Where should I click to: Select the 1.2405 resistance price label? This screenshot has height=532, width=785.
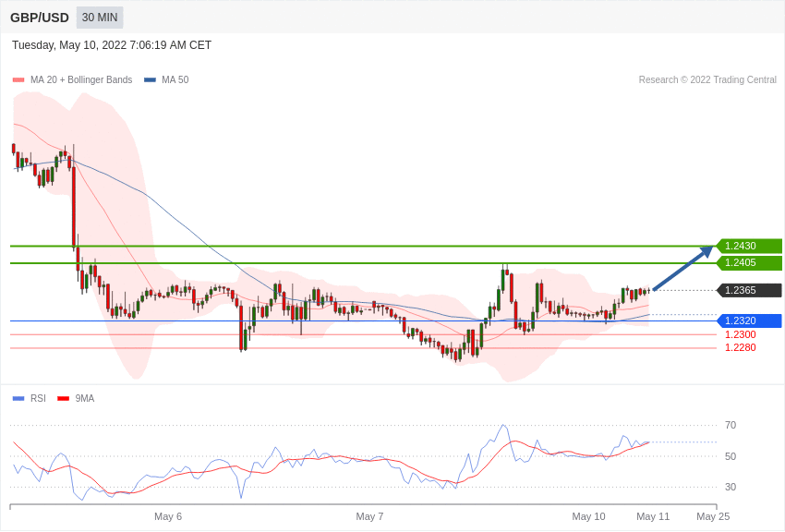749,262
